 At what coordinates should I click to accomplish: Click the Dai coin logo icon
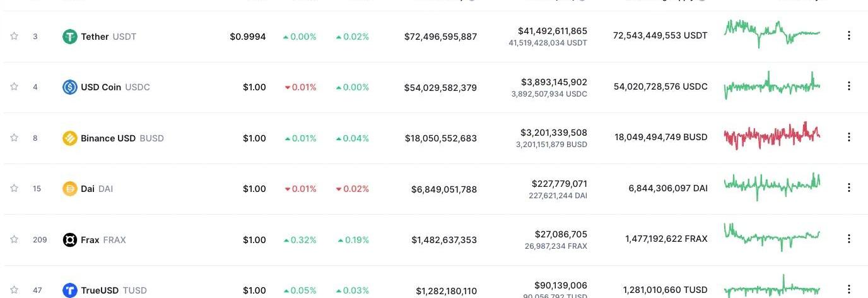69,189
